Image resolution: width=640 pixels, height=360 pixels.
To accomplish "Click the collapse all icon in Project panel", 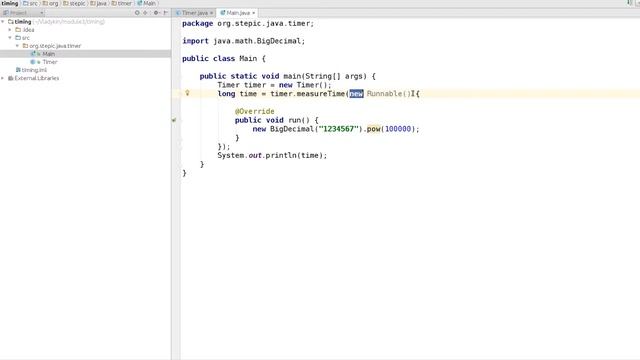I will click(145, 13).
